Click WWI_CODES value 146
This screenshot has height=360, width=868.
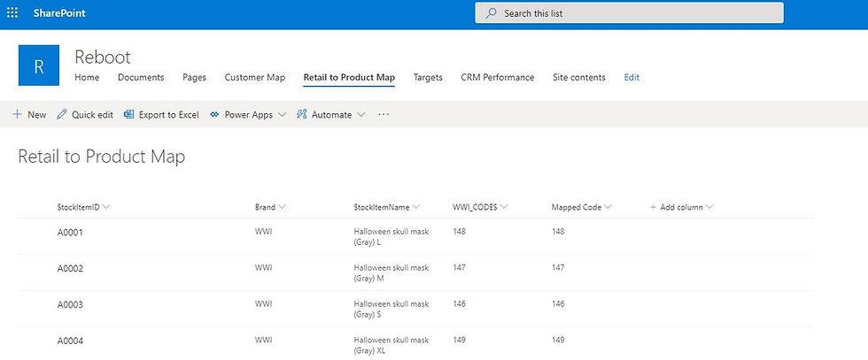pos(459,303)
